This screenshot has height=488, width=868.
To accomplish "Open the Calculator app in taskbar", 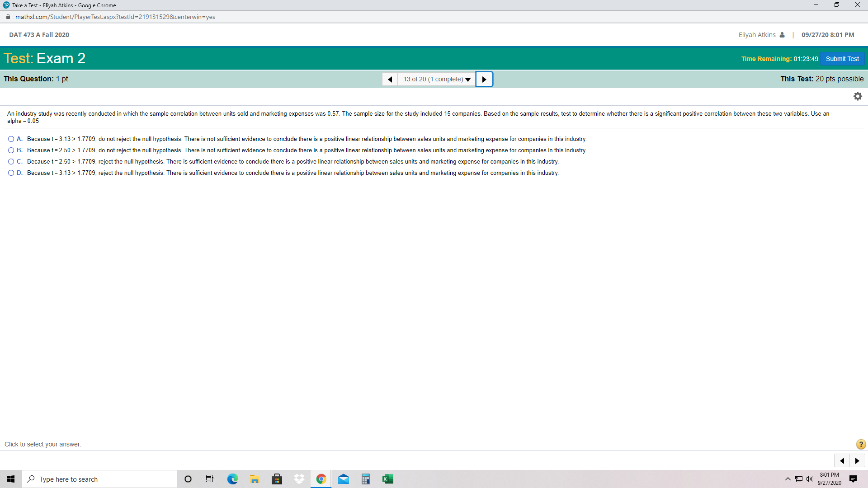I will [x=366, y=479].
